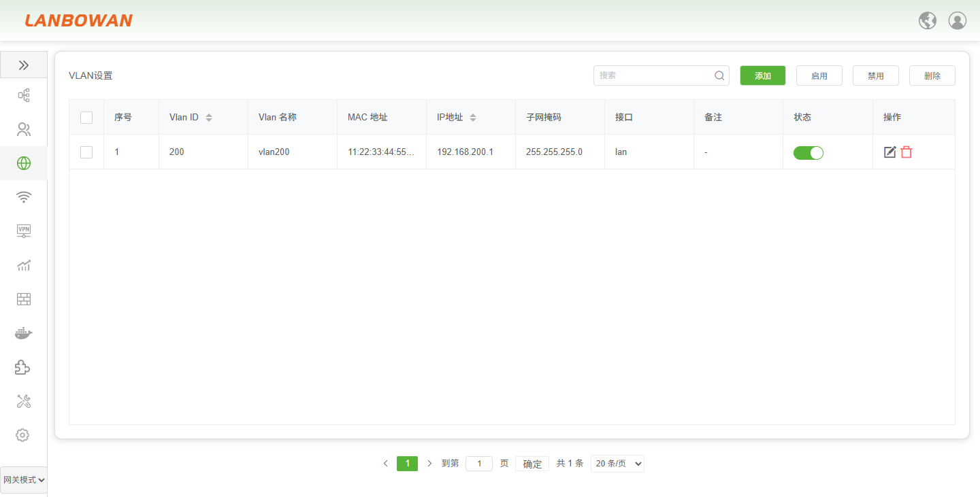Image resolution: width=980 pixels, height=497 pixels.
Task: Open the users sidebar icon
Action: (x=24, y=129)
